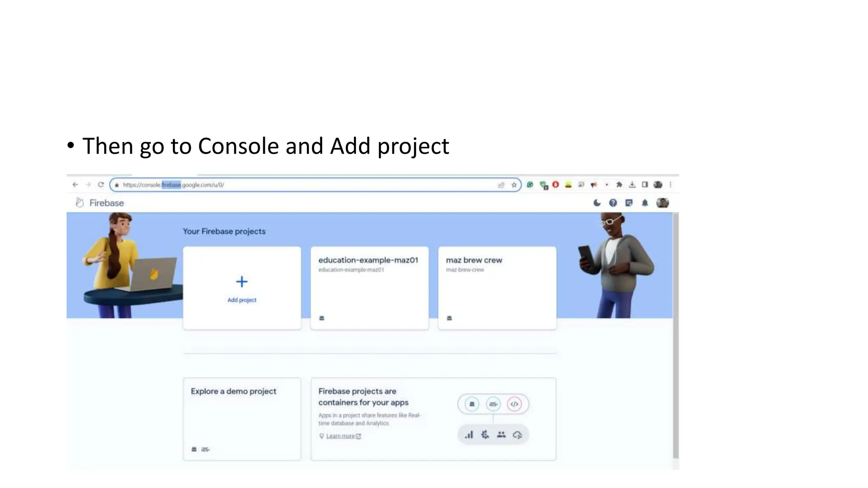This screenshot has width=868, height=488.
Task: Click the Android circle icon in the containers illustration
Action: [x=472, y=404]
